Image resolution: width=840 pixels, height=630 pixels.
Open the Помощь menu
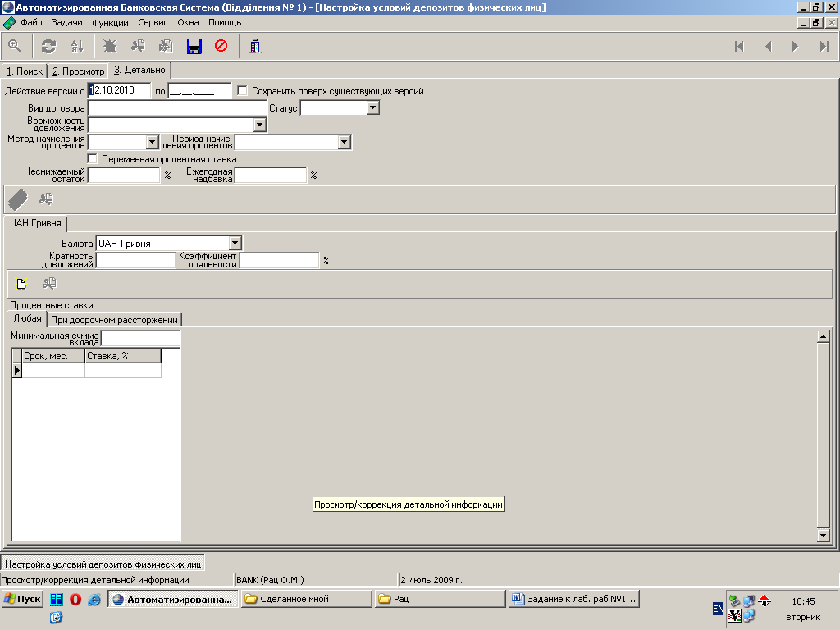tap(225, 22)
